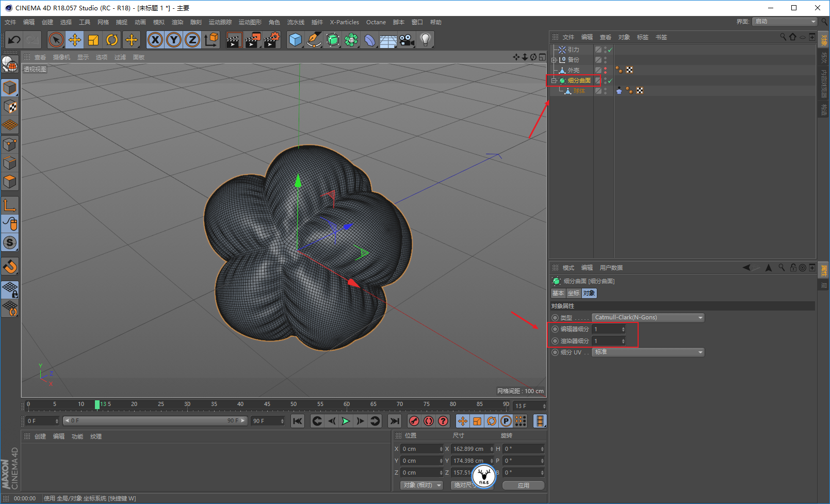The image size is (830, 504).
Task: Toggle editor subdivision animation radio circle
Action: click(555, 329)
